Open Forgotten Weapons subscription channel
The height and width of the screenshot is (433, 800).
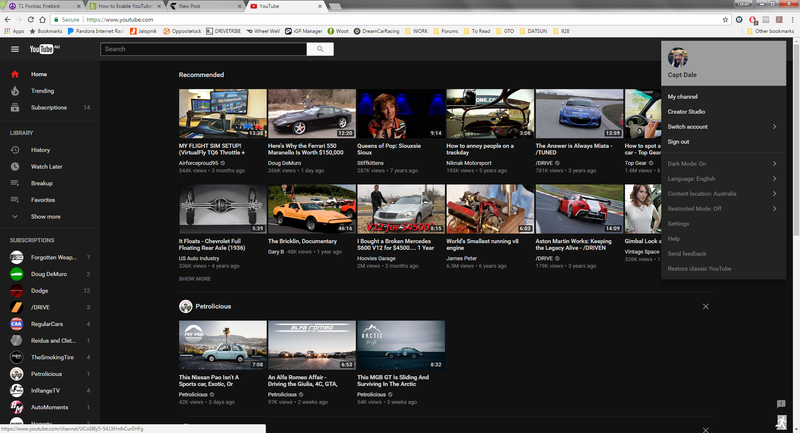(49, 258)
